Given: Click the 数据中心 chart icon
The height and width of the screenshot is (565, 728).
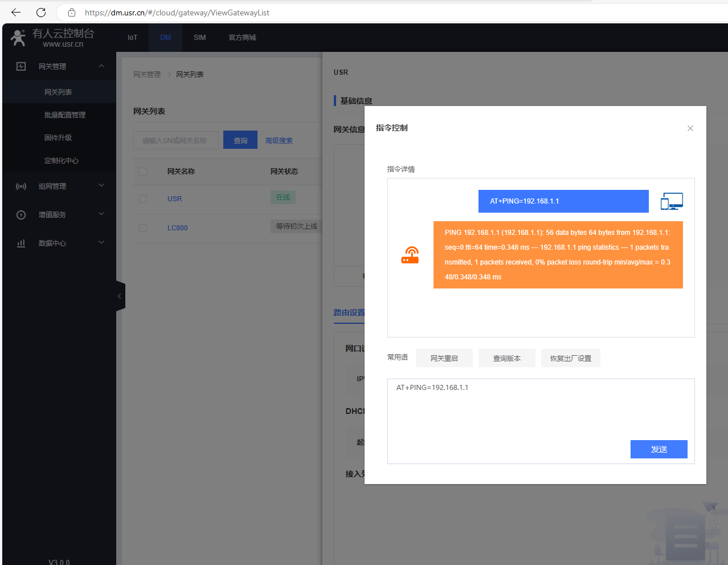Looking at the screenshot, I should click(21, 243).
